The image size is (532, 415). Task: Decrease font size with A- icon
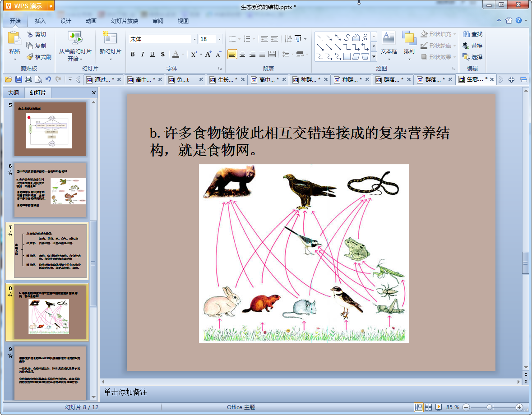point(218,54)
